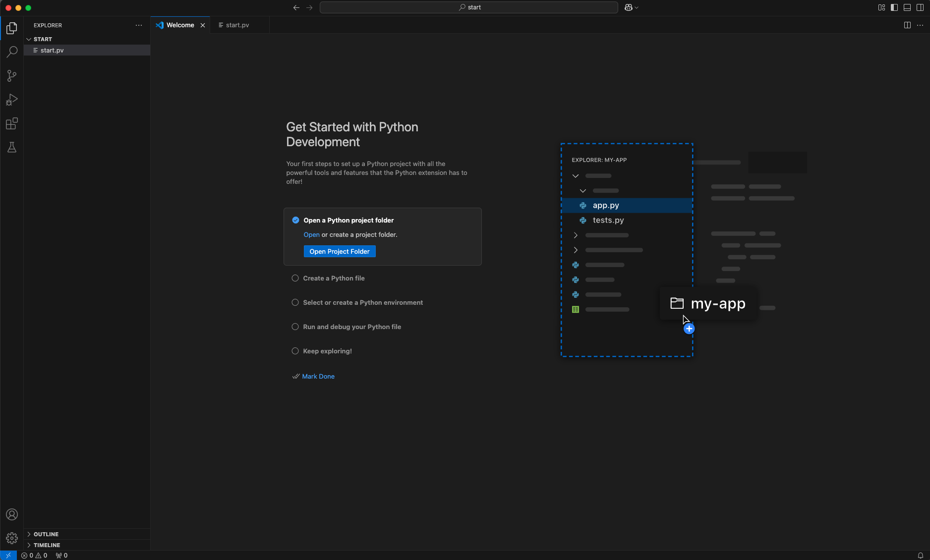Close the Welcome tab
The image size is (930, 560).
pos(203,25)
